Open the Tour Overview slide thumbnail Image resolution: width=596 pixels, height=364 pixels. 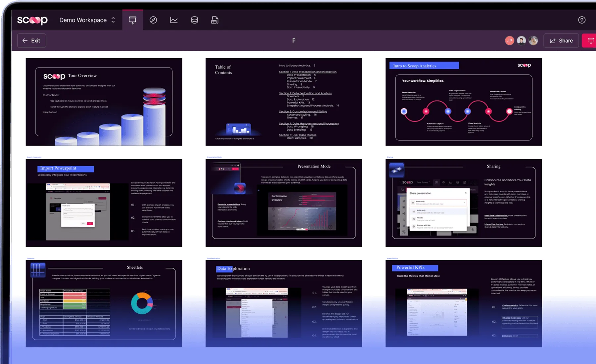(x=104, y=102)
